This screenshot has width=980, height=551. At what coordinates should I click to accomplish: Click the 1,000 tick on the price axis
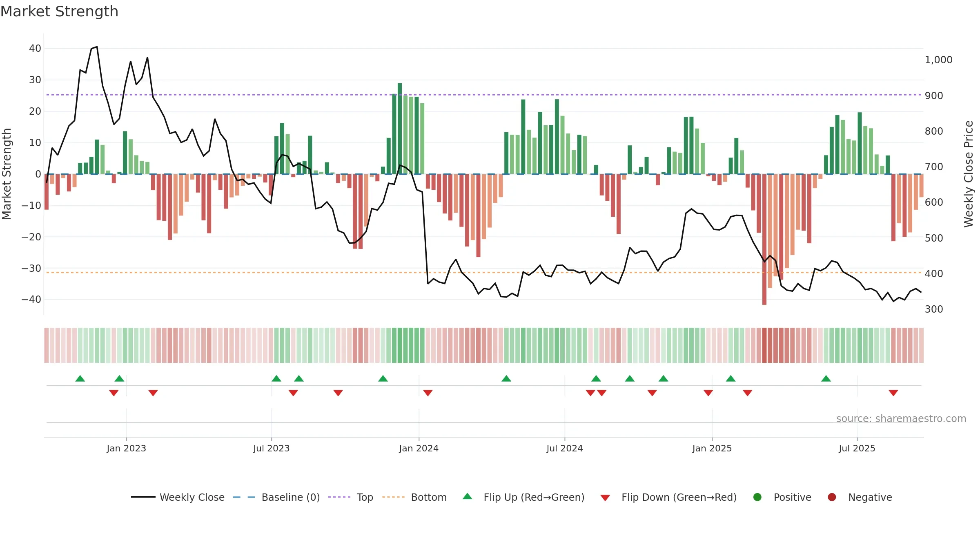pyautogui.click(x=939, y=60)
